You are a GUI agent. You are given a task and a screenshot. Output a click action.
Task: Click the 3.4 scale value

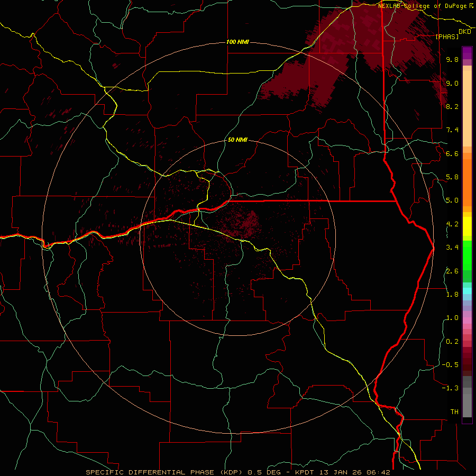[452, 248]
